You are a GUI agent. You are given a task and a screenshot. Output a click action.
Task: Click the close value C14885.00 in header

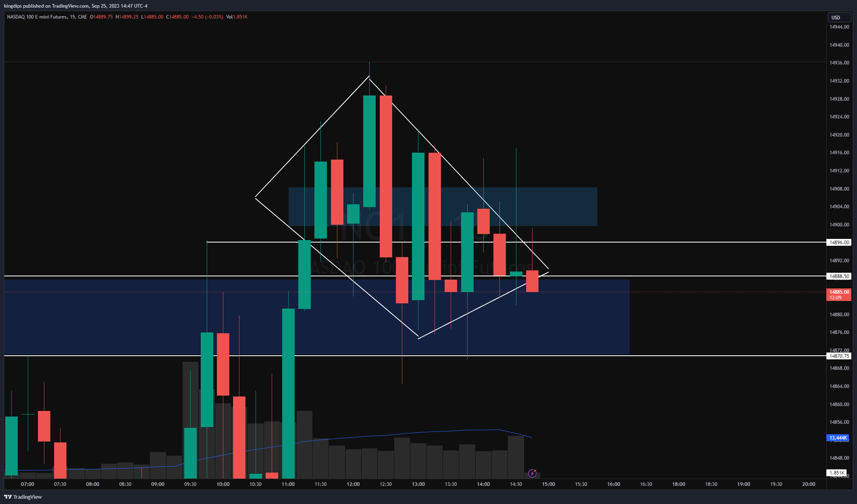[x=177, y=17]
